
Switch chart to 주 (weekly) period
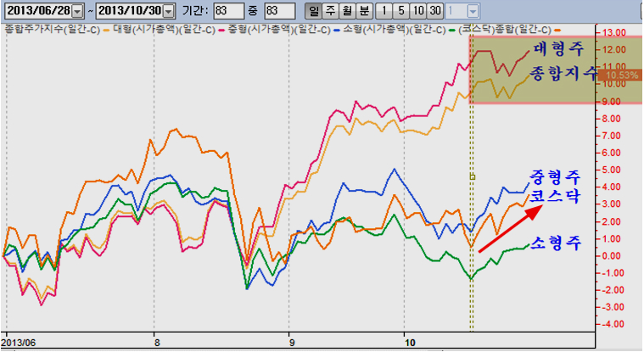pyautogui.click(x=331, y=11)
